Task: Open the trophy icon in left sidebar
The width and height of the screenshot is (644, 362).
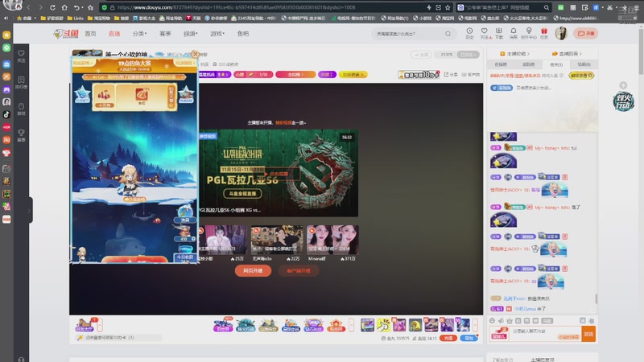Action: (22, 135)
